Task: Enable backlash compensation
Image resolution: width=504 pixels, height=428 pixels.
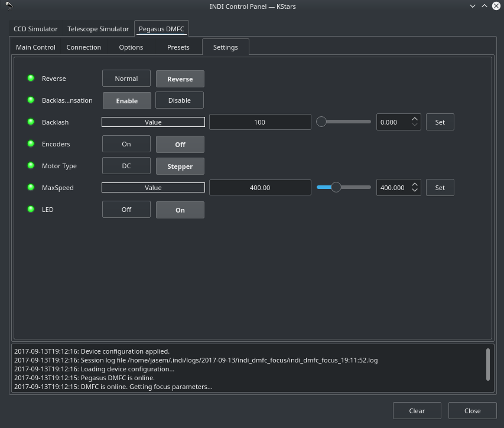Action: point(127,100)
